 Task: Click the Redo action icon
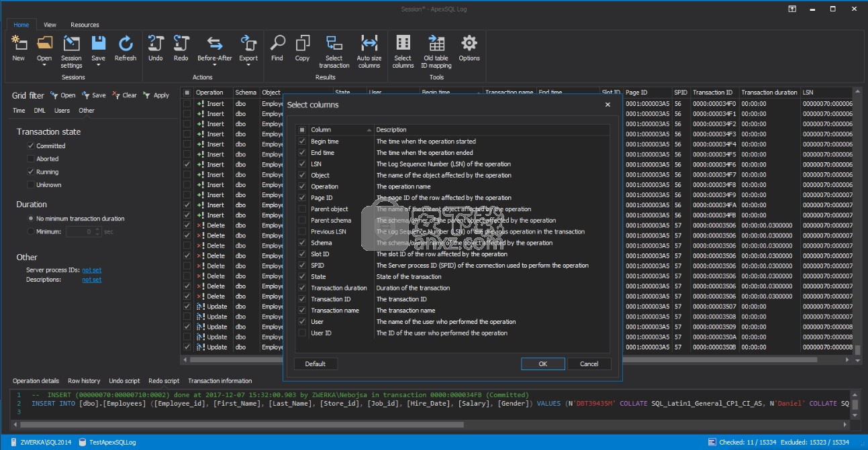pyautogui.click(x=181, y=44)
